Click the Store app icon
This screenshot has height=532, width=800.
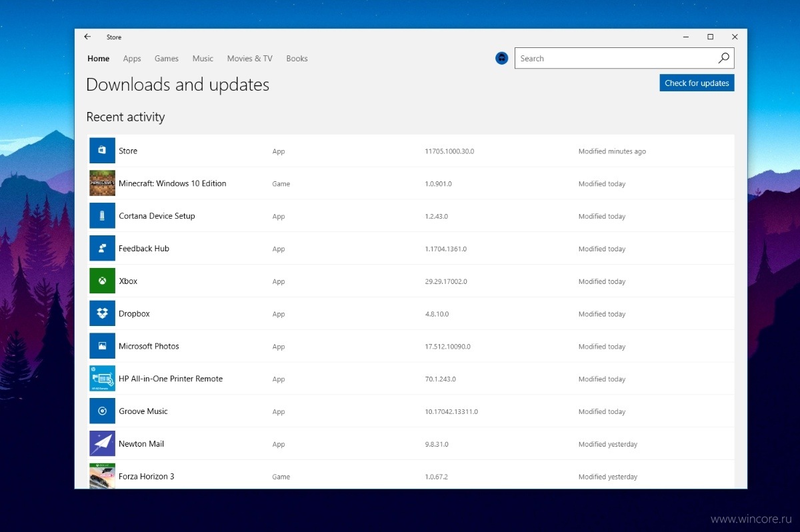click(x=102, y=151)
